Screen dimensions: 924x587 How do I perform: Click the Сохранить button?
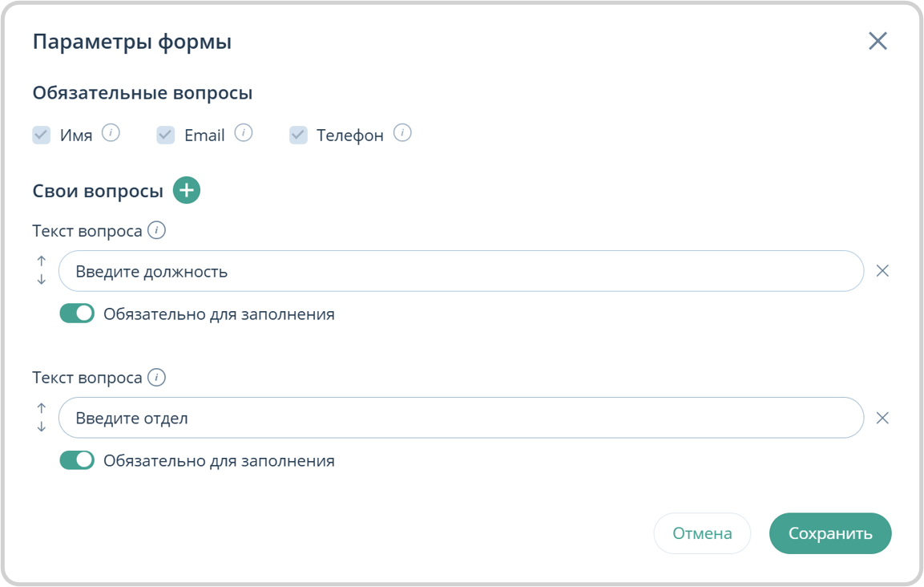coord(830,532)
